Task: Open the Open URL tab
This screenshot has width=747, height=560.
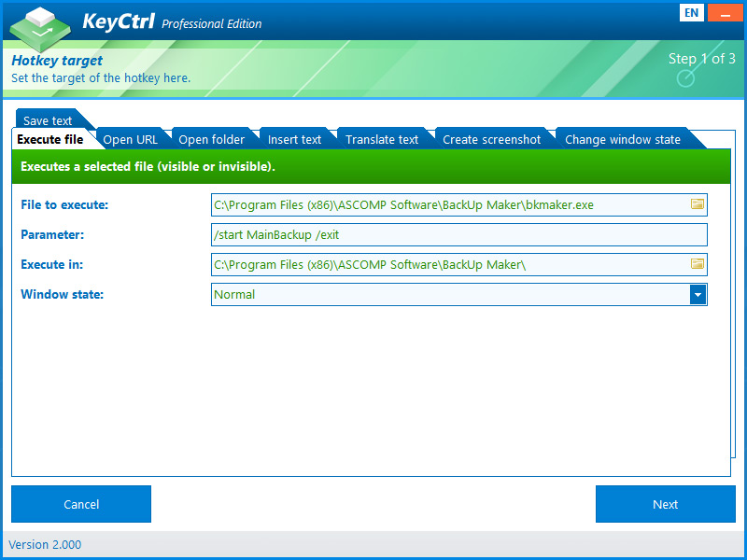Action: pyautogui.click(x=131, y=139)
